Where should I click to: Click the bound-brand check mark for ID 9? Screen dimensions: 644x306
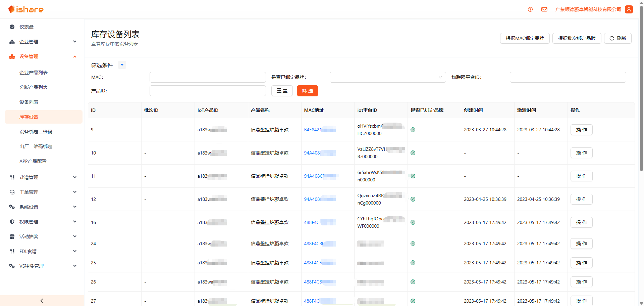(x=413, y=130)
